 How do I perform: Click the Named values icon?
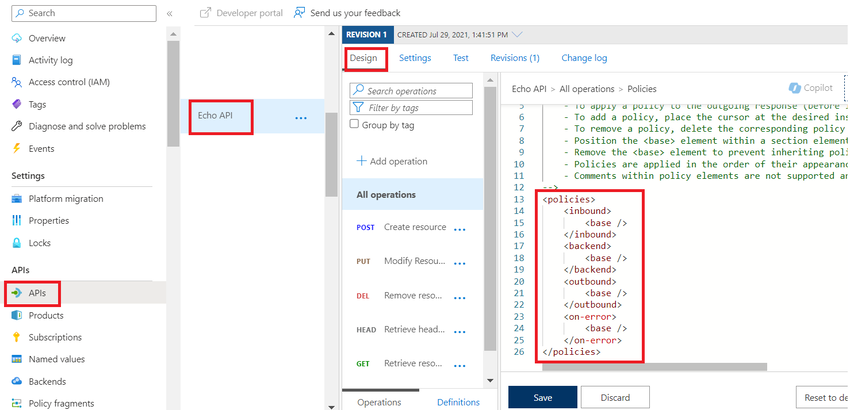[17, 359]
